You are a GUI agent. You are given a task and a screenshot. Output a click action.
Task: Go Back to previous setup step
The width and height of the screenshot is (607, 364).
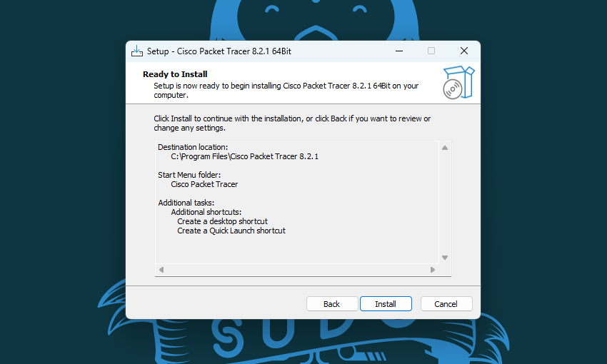coord(332,304)
